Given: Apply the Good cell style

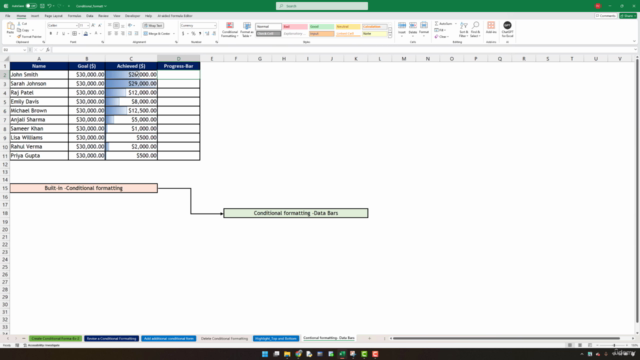Looking at the screenshot, I should point(321,27).
